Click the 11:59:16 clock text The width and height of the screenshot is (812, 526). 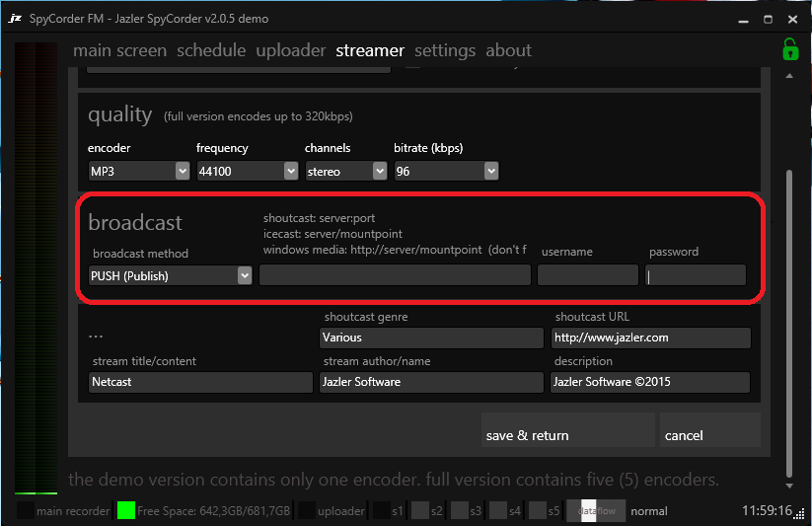click(x=767, y=510)
